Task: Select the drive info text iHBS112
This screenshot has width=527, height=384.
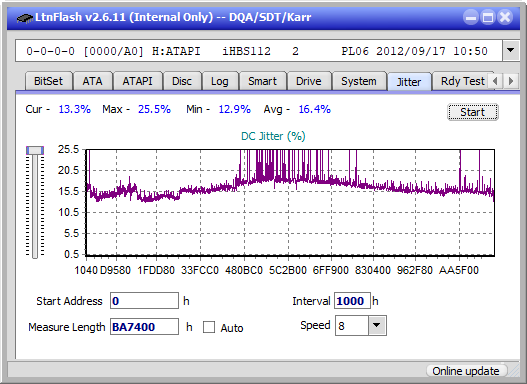Action: tap(246, 51)
